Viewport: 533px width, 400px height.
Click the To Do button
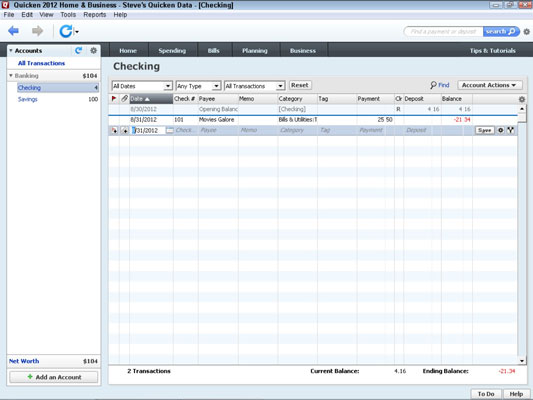486,394
